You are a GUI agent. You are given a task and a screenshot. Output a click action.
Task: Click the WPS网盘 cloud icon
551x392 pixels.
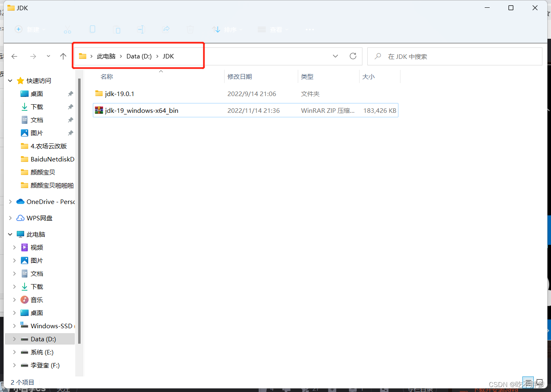[x=20, y=218]
